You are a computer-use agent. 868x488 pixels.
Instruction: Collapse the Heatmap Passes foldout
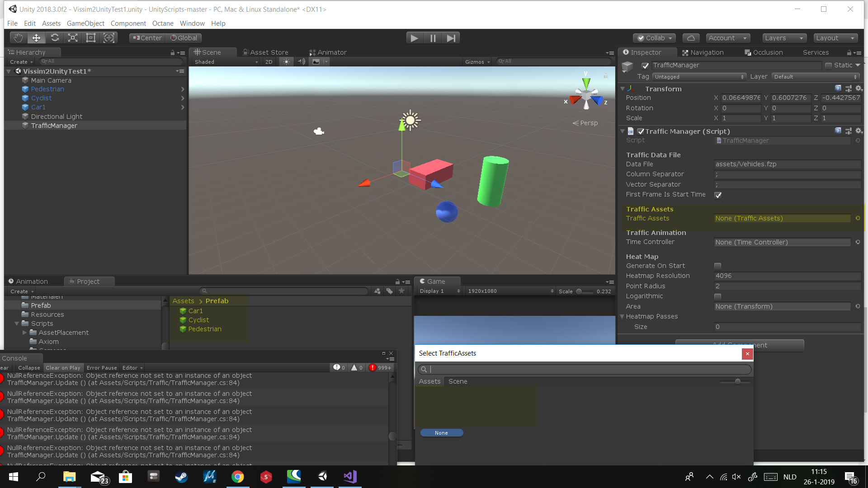(x=623, y=316)
